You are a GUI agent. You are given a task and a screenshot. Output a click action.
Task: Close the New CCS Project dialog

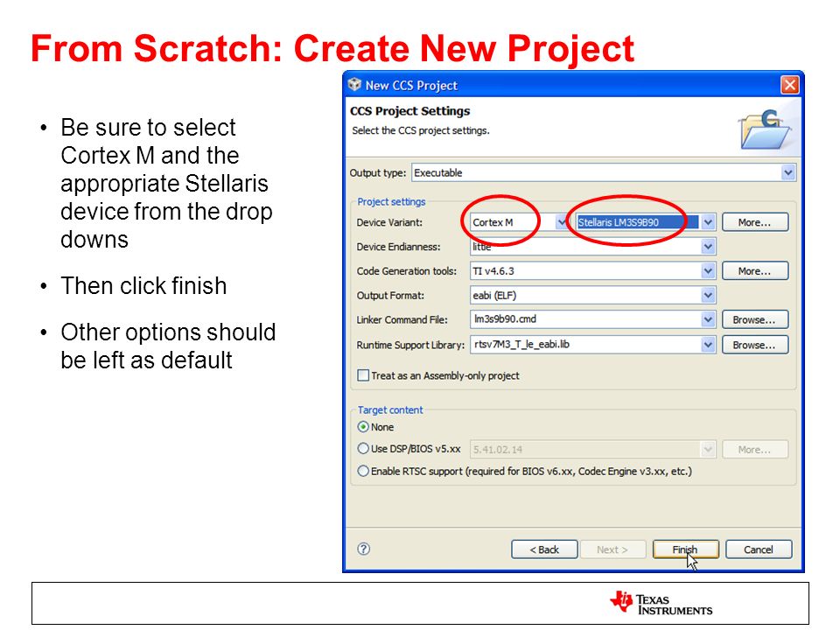(x=789, y=85)
